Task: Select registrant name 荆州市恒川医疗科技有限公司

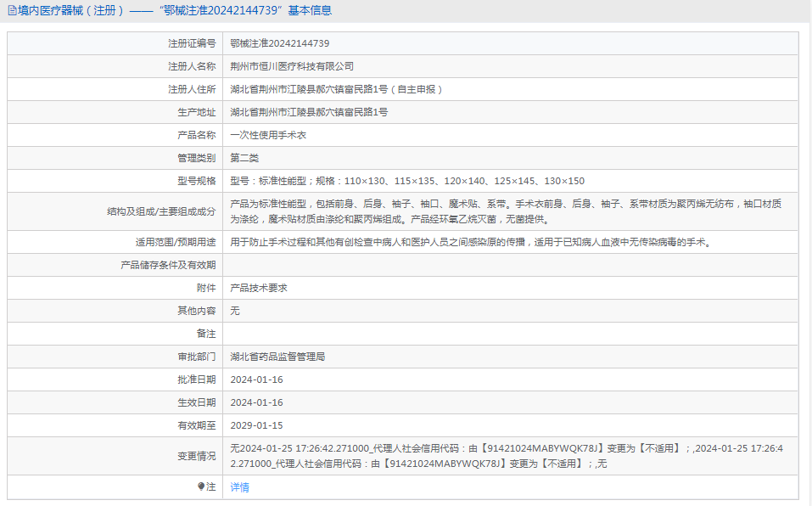Action: tap(292, 66)
